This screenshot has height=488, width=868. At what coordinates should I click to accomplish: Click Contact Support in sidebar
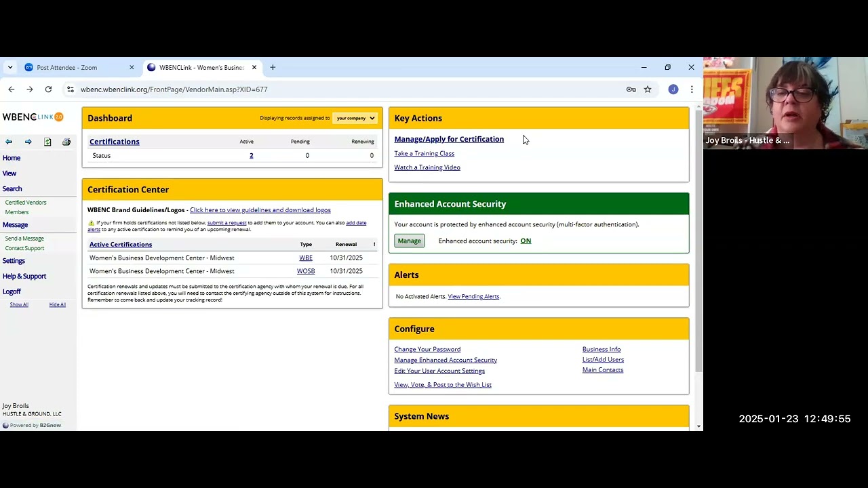pyautogui.click(x=24, y=248)
